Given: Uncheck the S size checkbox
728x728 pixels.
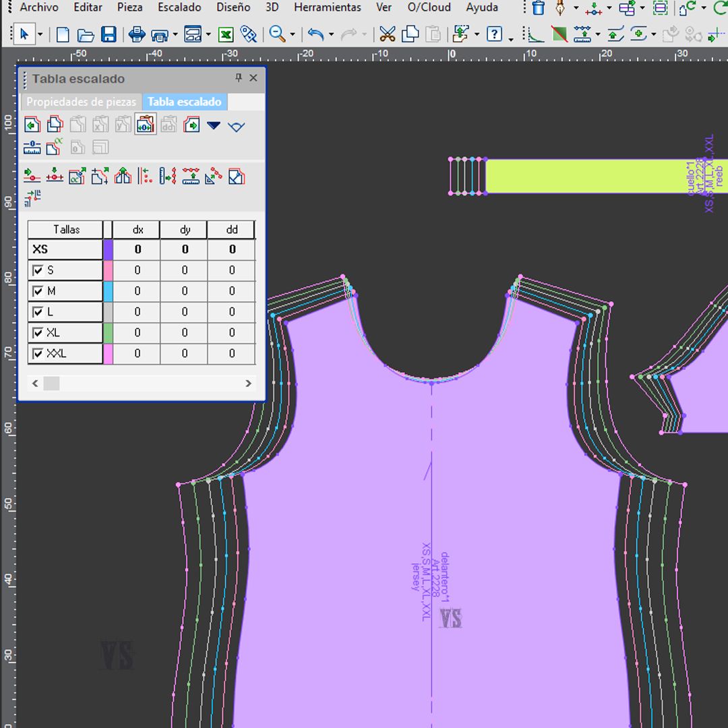Looking at the screenshot, I should click(38, 271).
